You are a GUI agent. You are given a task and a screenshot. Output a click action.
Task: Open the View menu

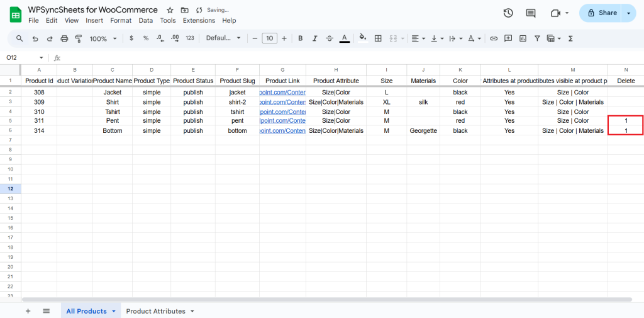point(72,21)
